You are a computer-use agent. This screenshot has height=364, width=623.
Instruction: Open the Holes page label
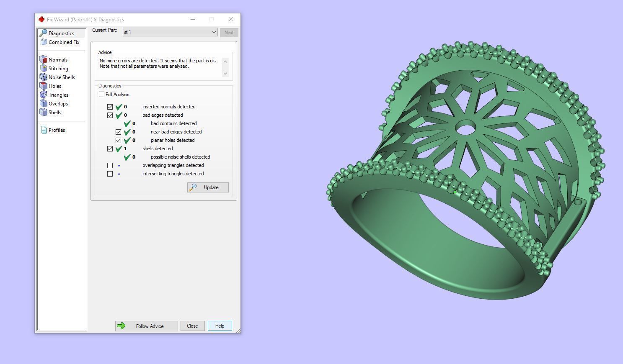(55, 86)
